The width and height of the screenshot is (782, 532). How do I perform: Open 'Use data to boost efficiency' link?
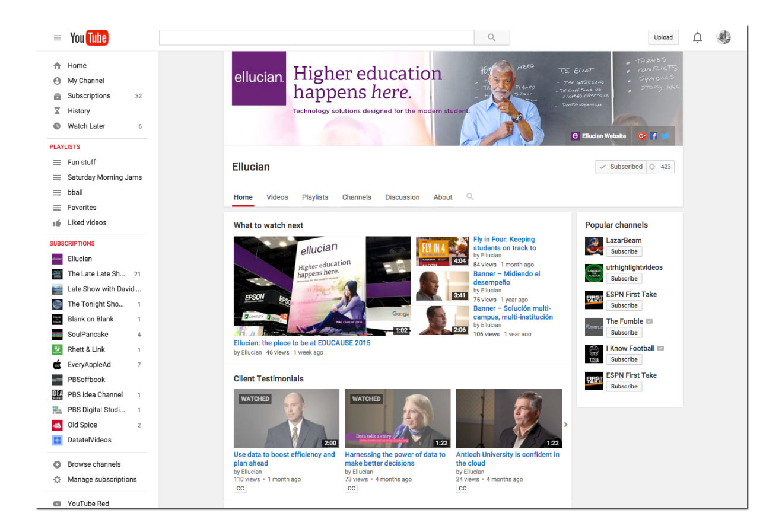point(284,459)
